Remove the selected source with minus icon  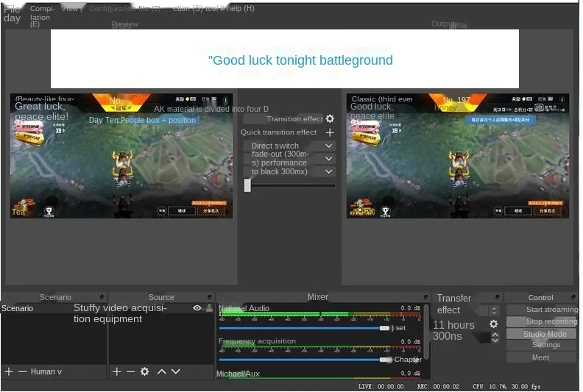[x=130, y=371]
